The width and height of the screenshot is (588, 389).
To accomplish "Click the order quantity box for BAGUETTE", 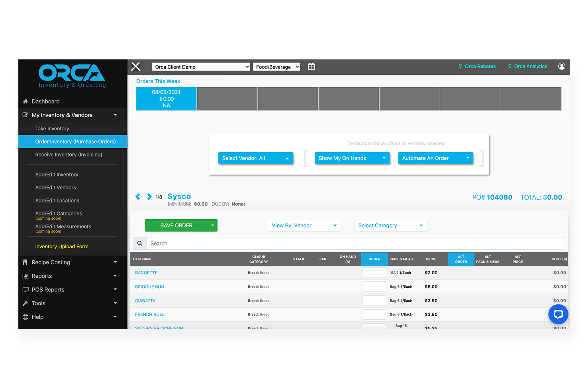I will click(374, 273).
